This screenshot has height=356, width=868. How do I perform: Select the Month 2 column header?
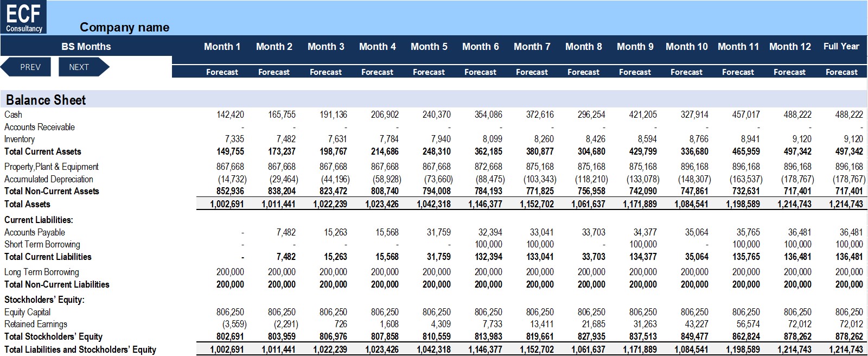coord(274,47)
